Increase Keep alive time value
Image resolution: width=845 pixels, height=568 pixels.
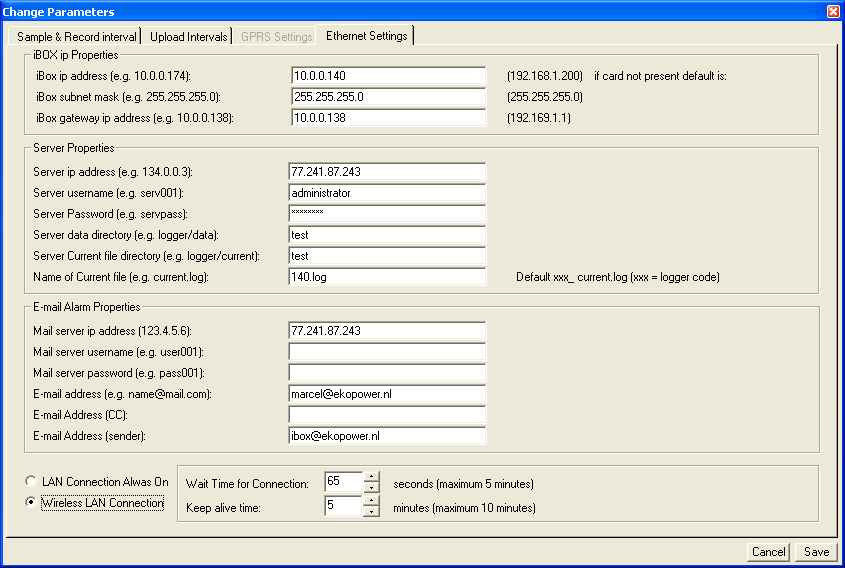pos(371,501)
